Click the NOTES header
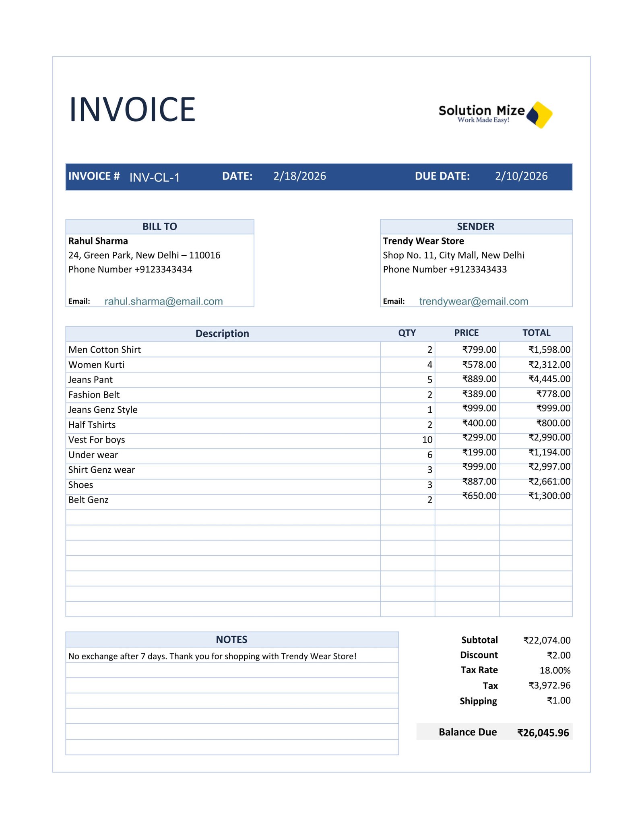The image size is (644, 834). click(x=231, y=639)
